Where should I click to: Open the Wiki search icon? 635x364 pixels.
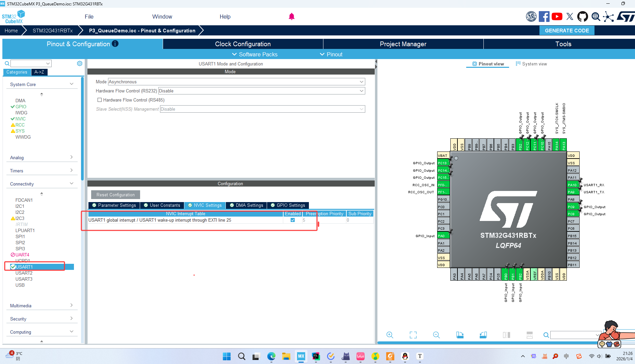tap(596, 17)
